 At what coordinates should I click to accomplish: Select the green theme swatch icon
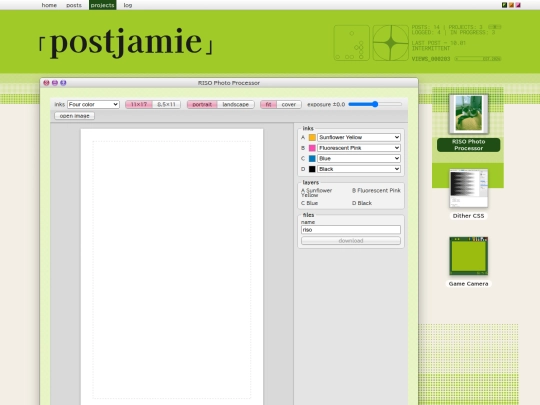pos(504,5)
